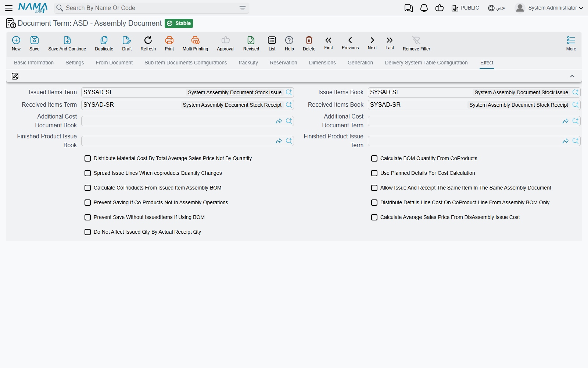Switch to the Basic Information tab
Viewport: 588px width, 368px height.
click(34, 63)
